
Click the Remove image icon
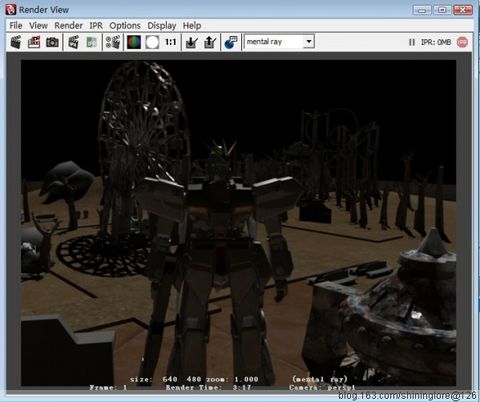[x=210, y=42]
